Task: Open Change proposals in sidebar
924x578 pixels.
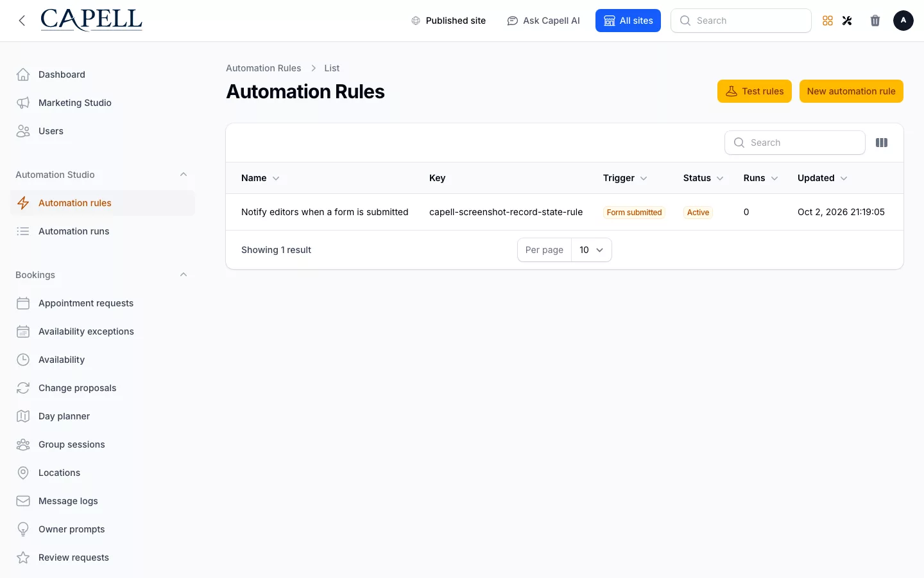Action: click(103, 388)
